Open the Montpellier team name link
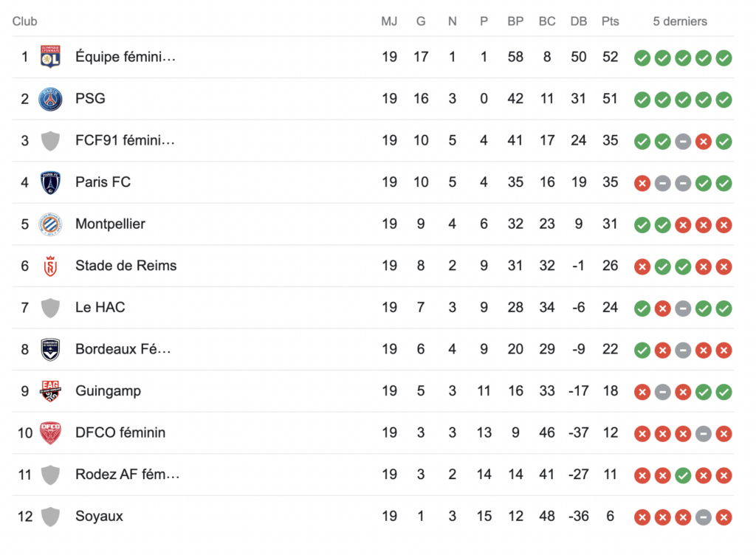This screenshot has width=756, height=555. [111, 224]
